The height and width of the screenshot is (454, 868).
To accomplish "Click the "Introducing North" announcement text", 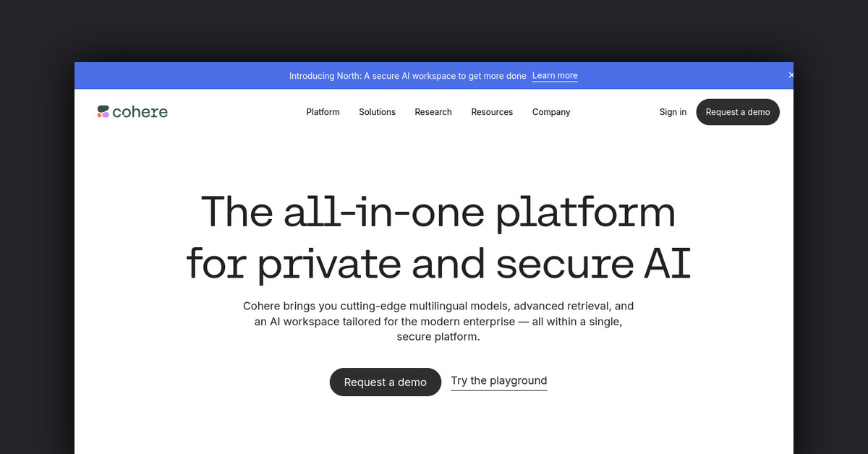I will [x=407, y=75].
